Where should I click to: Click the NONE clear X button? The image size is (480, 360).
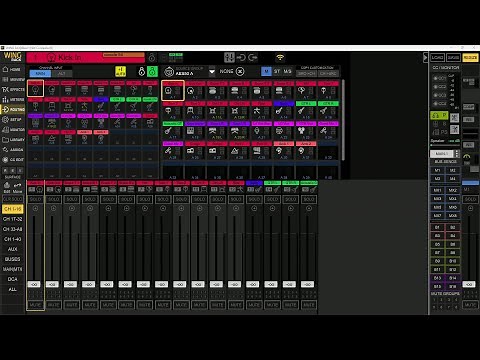point(240,71)
